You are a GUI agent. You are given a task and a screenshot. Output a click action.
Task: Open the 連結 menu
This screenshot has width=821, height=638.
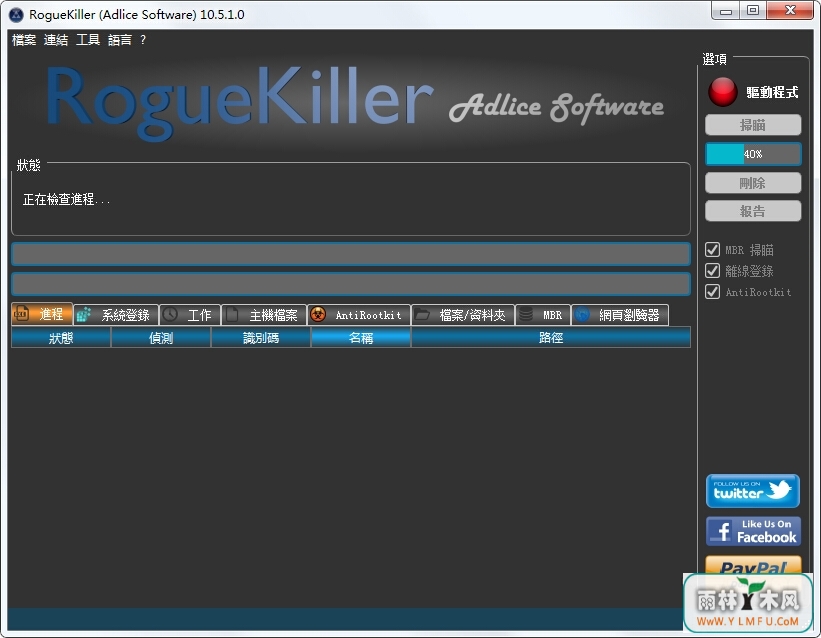pyautogui.click(x=56, y=40)
